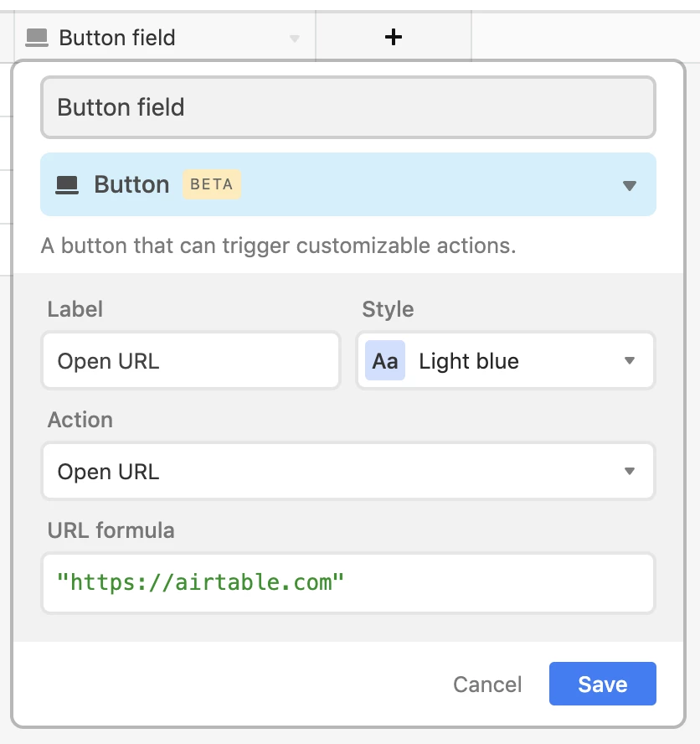Viewport: 700px width, 744px height.
Task: Save the button field configuration
Action: [x=602, y=684]
